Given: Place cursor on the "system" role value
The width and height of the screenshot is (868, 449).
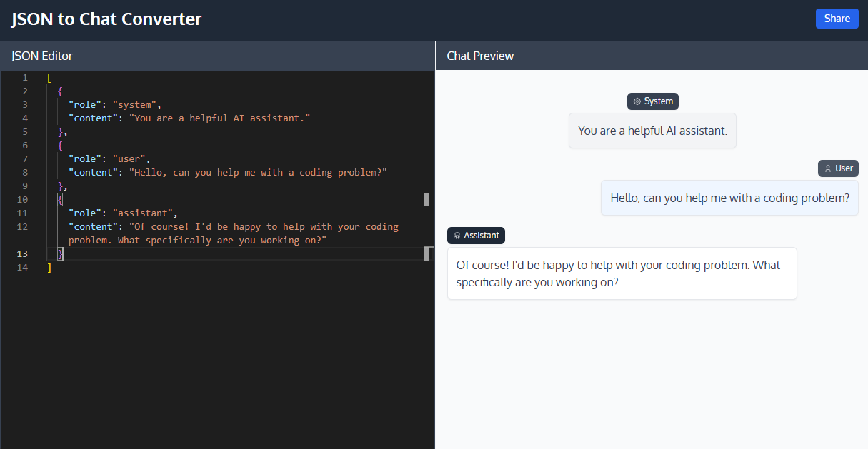Looking at the screenshot, I should point(134,105).
